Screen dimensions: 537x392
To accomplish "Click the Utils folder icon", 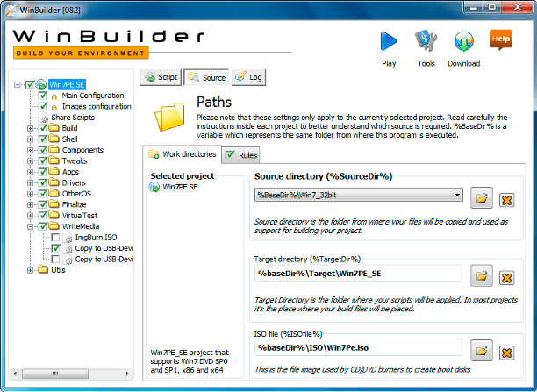I will [43, 269].
